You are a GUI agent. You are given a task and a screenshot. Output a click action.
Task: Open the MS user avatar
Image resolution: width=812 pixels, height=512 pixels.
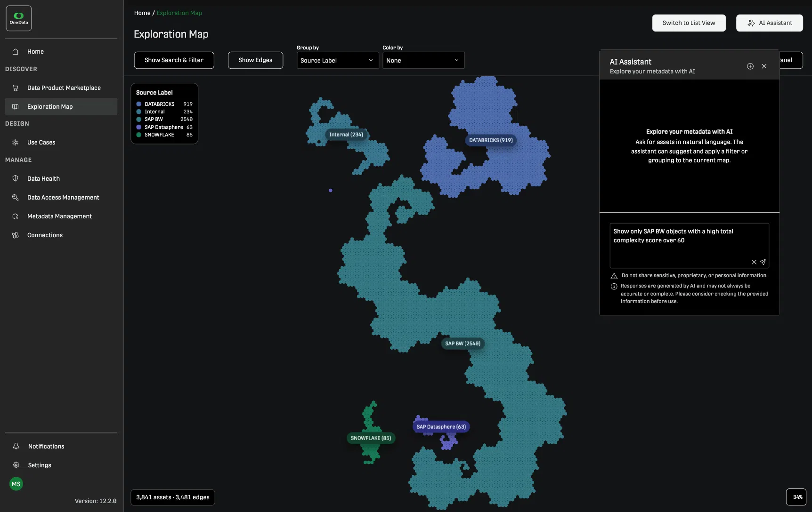pos(16,484)
